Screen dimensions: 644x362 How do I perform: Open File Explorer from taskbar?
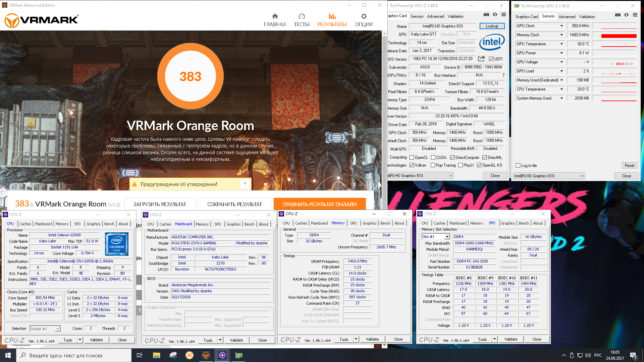tap(156, 355)
